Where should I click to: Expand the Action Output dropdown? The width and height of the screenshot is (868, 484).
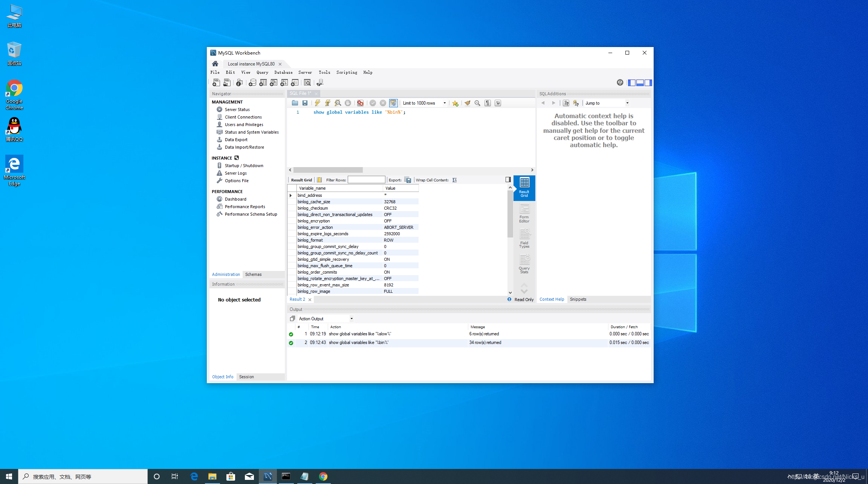[x=351, y=319]
